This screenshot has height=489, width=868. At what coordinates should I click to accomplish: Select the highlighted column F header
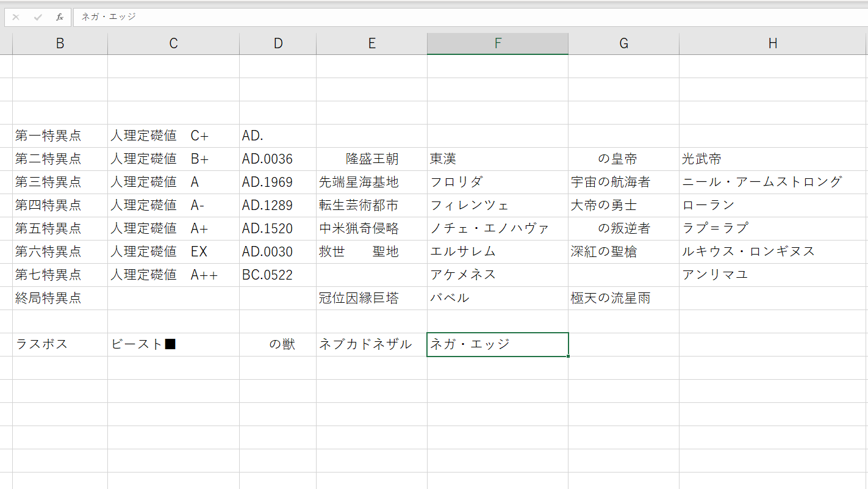point(498,43)
